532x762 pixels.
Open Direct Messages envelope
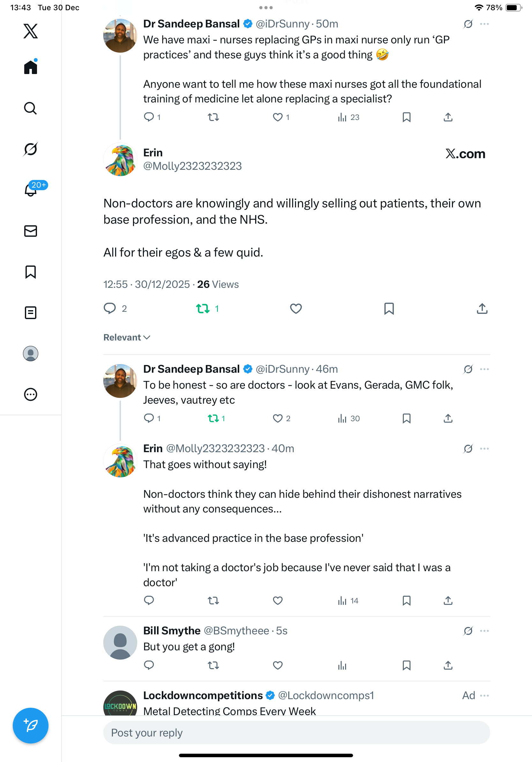31,231
